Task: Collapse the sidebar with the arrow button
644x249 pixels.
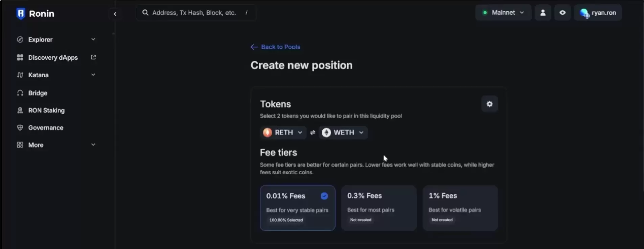Action: (x=115, y=14)
